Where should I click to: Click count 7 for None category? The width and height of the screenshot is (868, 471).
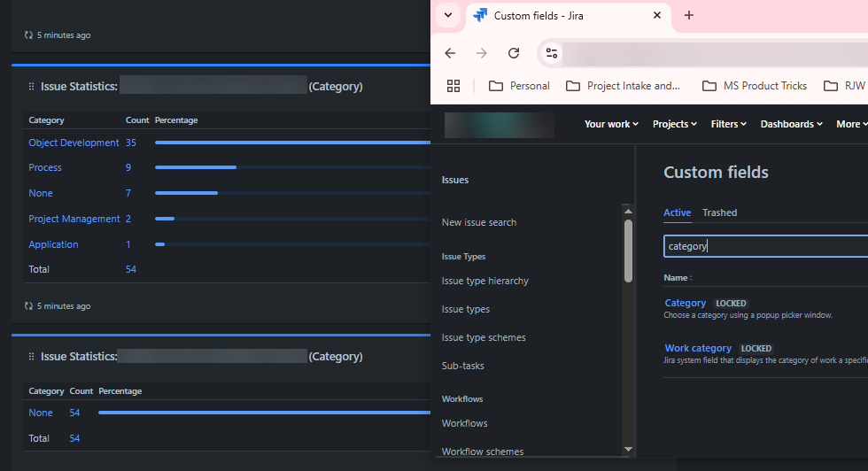[x=128, y=193]
